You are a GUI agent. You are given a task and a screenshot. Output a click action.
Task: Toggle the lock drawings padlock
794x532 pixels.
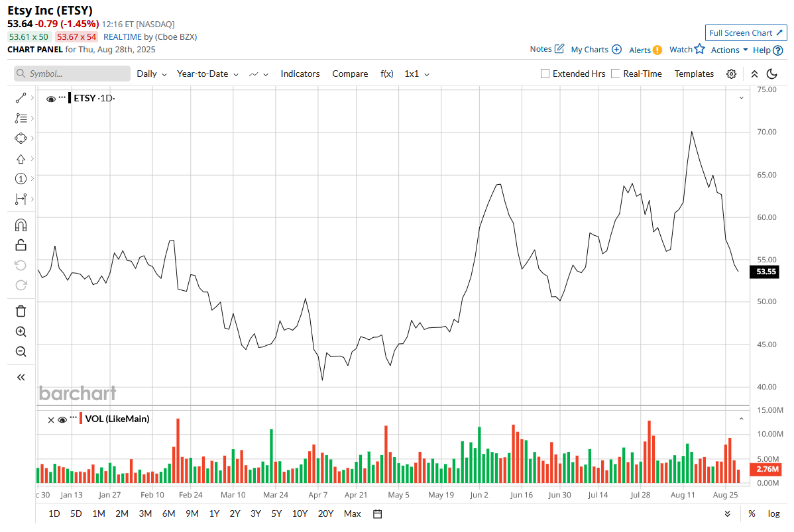tap(21, 245)
